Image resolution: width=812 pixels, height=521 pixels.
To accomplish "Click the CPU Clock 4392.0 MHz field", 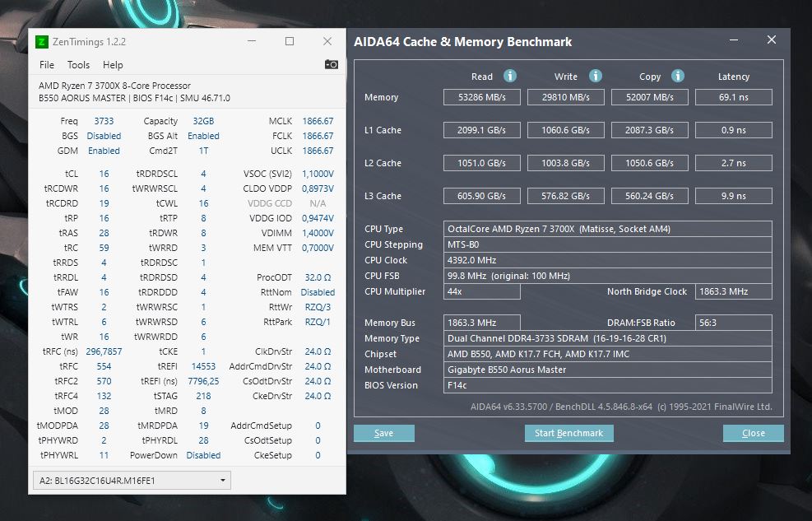I will (607, 260).
